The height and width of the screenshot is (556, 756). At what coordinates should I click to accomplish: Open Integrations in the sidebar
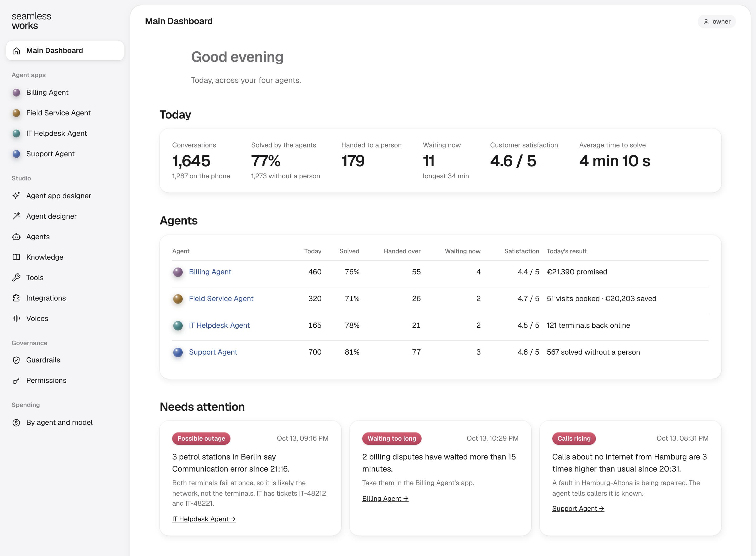(x=65, y=298)
